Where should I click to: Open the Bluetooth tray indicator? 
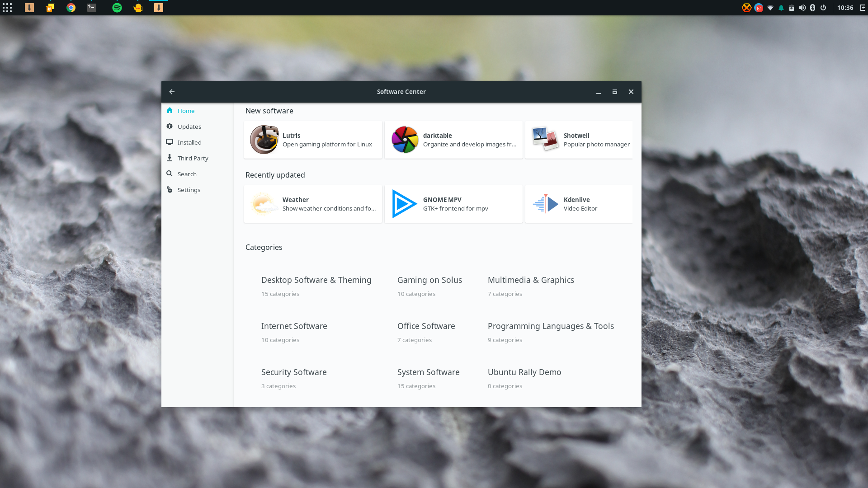pos(813,8)
